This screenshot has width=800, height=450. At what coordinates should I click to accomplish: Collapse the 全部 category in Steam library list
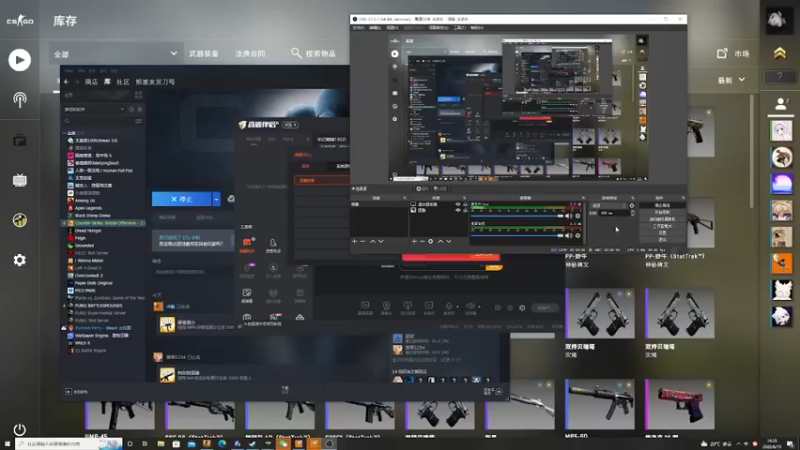(65, 133)
